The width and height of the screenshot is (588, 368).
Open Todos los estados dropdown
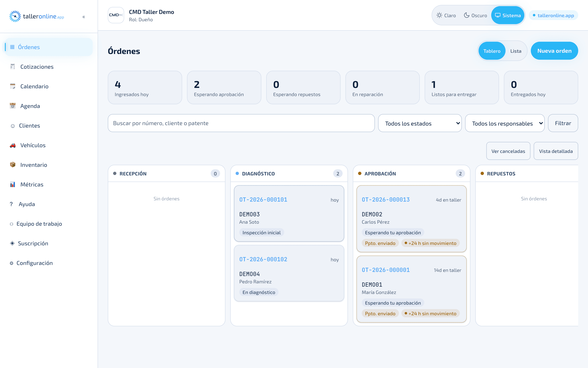coord(420,123)
